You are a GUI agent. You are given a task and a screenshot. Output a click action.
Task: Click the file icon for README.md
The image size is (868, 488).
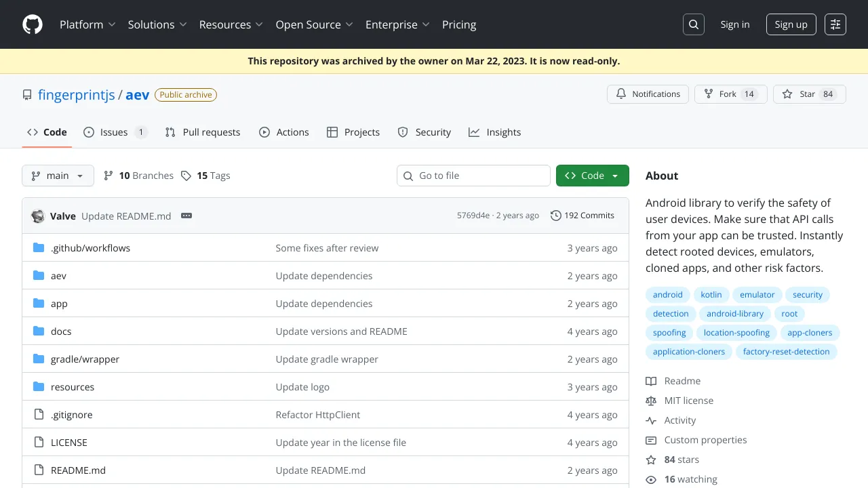coord(39,470)
